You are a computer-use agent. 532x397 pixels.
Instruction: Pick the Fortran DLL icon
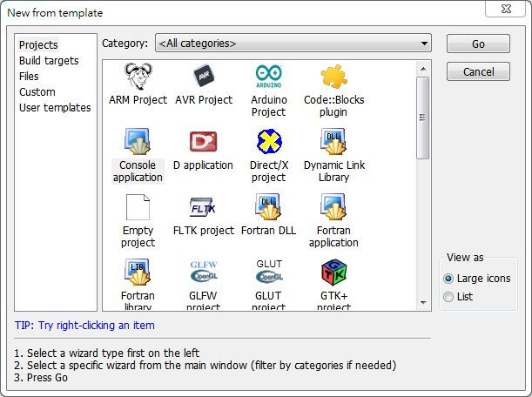pos(268,207)
